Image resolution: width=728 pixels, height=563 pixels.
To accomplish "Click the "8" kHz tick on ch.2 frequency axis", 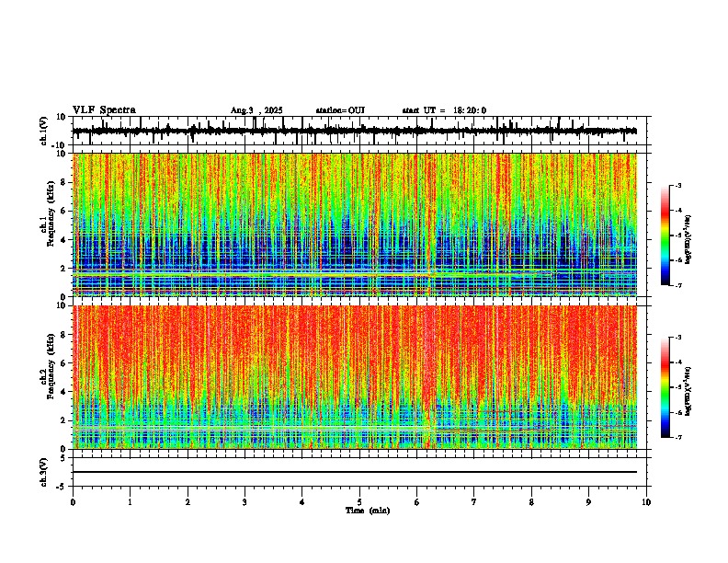I will pyautogui.click(x=64, y=335).
